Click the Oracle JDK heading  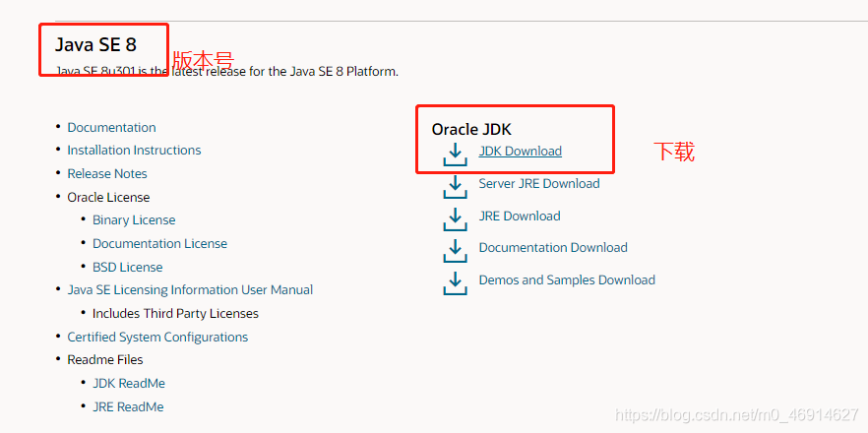pyautogui.click(x=471, y=130)
